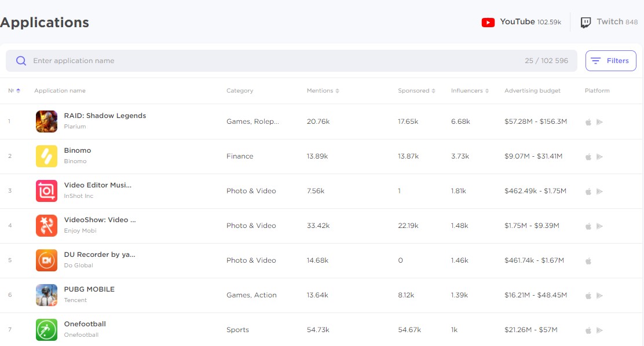Image resolution: width=644 pixels, height=346 pixels.
Task: Open the PUBG MOBILE title link
Action: click(89, 289)
